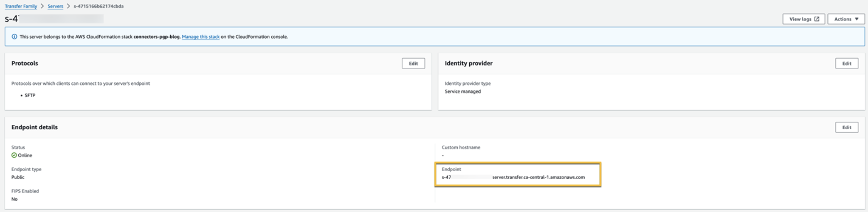Edit the Endpoint details section
The image size is (868, 212).
tap(847, 128)
